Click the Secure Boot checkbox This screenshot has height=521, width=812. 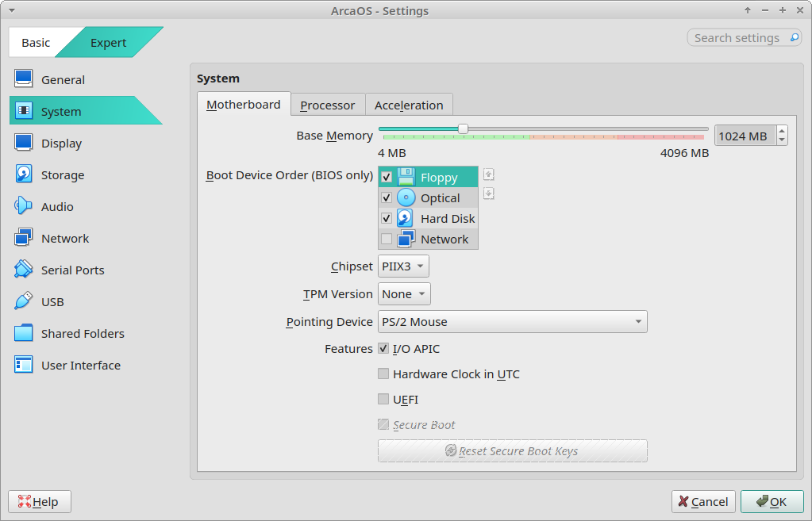[x=383, y=424]
